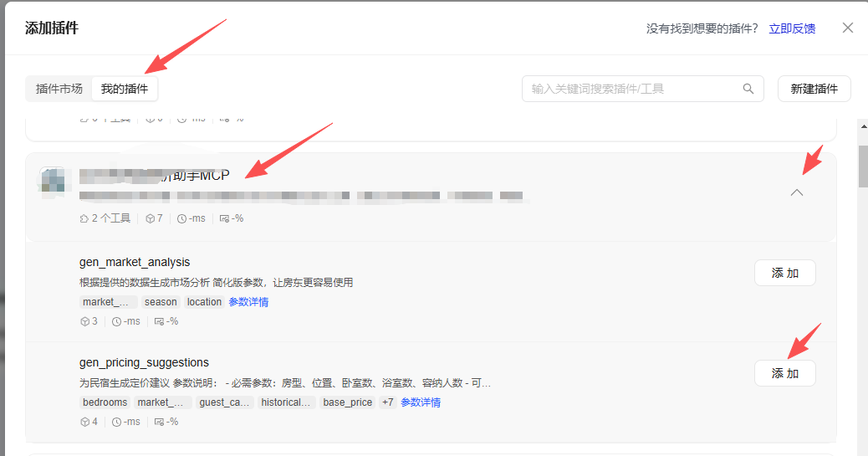Click the season parameter tag
The width and height of the screenshot is (868, 456).
click(x=161, y=302)
